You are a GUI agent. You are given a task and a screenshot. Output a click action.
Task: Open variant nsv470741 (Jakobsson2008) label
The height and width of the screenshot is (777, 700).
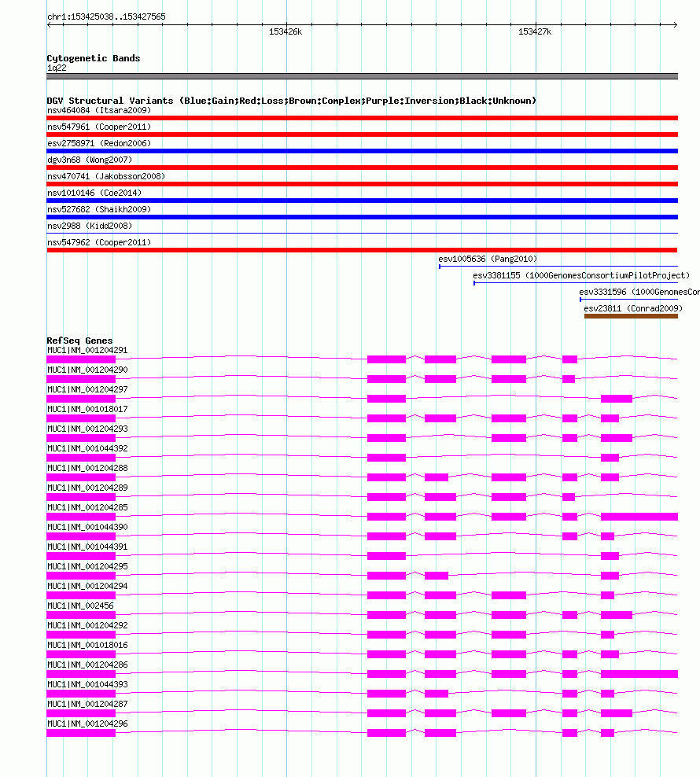(x=106, y=176)
